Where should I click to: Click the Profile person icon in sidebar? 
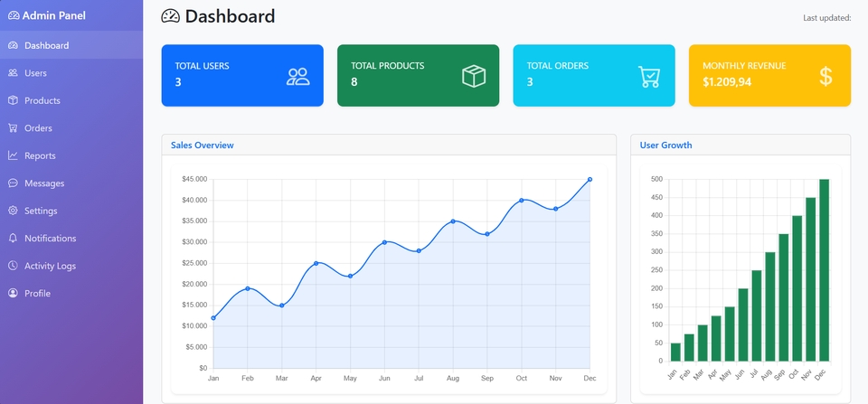[13, 294]
